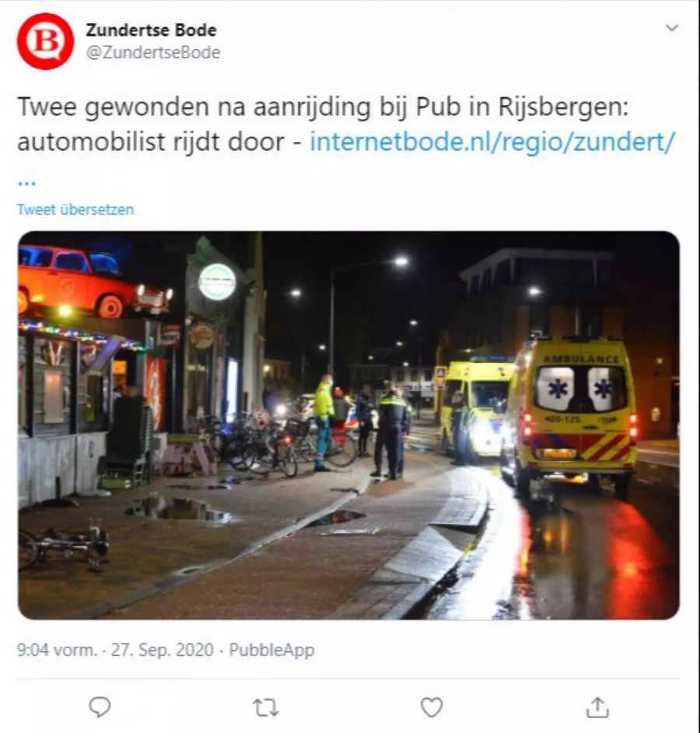The width and height of the screenshot is (700, 733).
Task: Click the @ZundertseBode handle
Action: tap(153, 52)
